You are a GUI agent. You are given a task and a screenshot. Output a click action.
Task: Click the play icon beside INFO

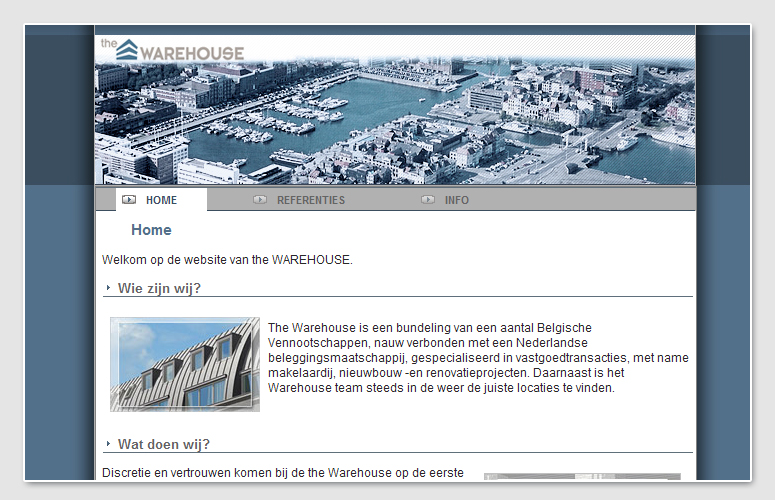point(428,200)
